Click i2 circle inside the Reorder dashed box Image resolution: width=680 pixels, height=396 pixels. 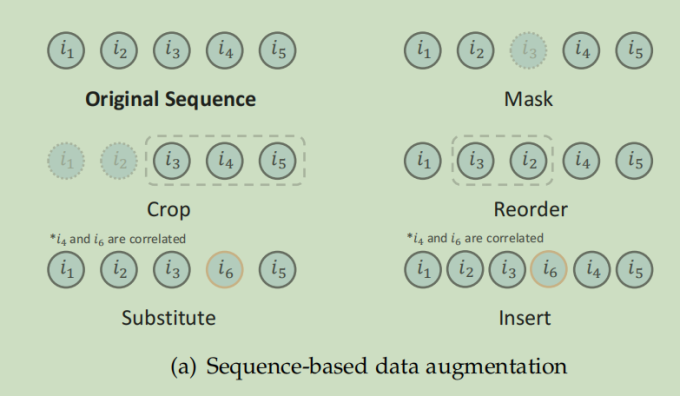point(528,161)
